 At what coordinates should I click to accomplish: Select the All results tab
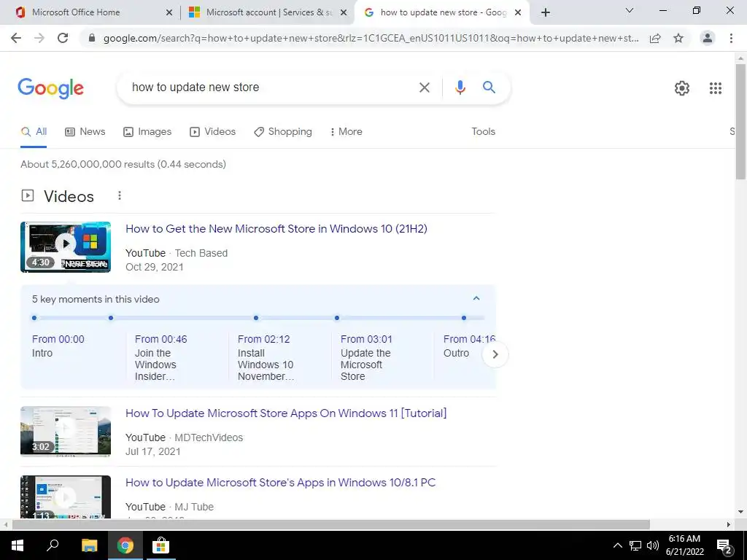pyautogui.click(x=34, y=132)
